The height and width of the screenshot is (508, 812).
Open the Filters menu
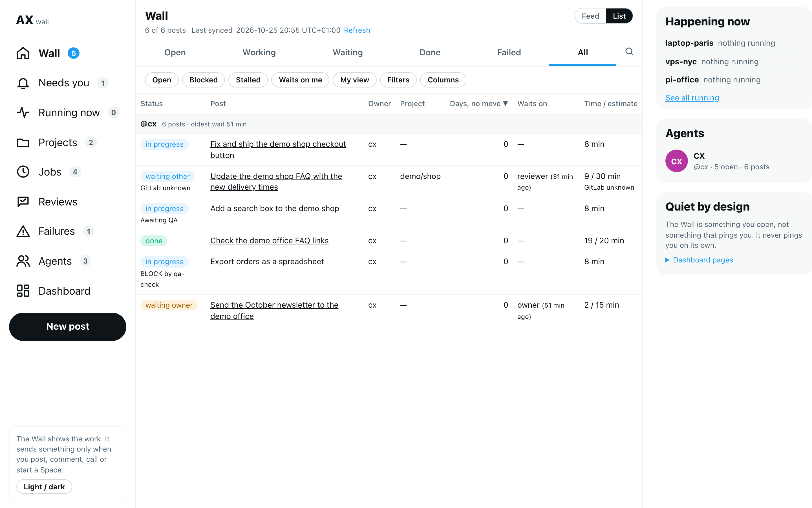pyautogui.click(x=398, y=80)
